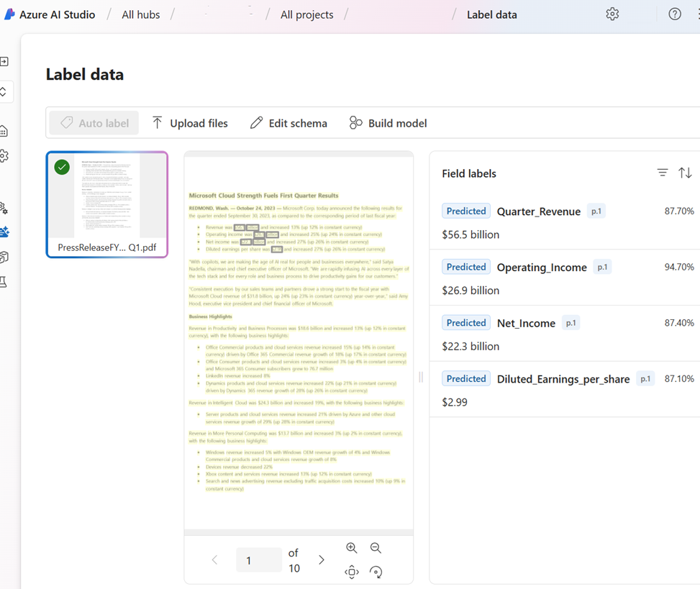
Task: Click the $22.3 billion value
Action: [471, 346]
